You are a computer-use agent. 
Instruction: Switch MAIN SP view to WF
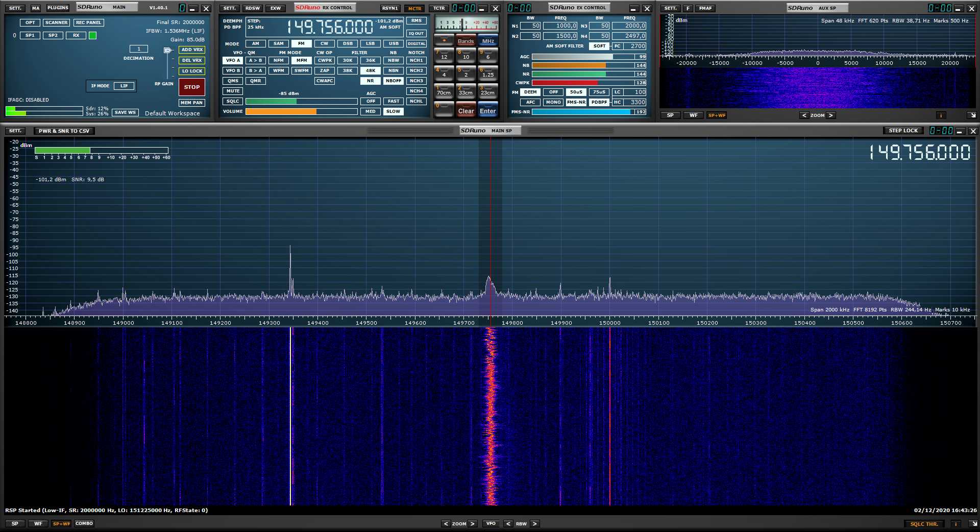pyautogui.click(x=38, y=523)
